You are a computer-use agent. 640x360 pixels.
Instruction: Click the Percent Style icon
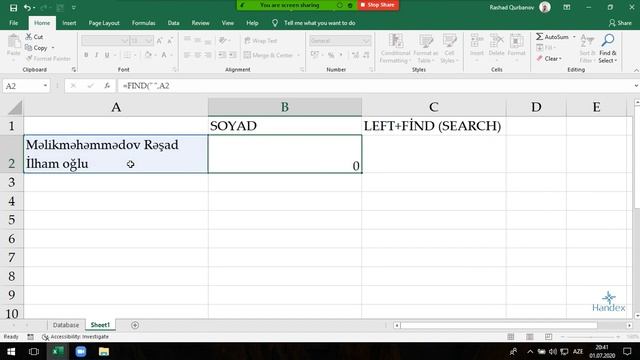click(x=331, y=55)
